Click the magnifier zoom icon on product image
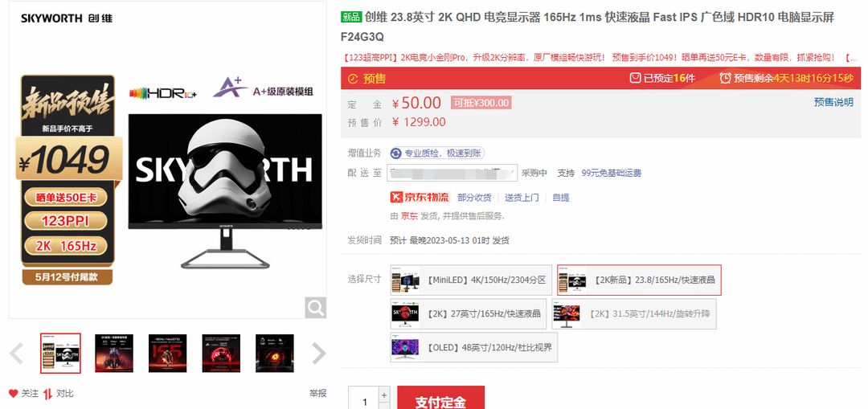This screenshot has height=409, width=868. click(316, 308)
